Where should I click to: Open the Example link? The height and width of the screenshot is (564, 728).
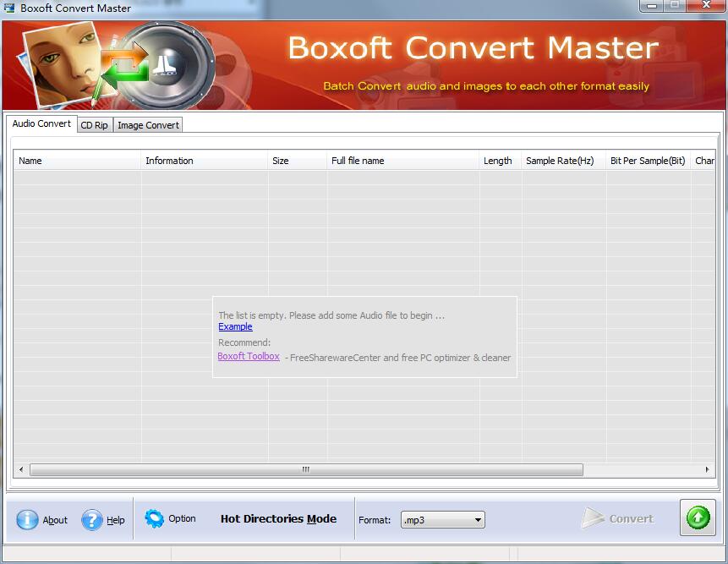pyautogui.click(x=235, y=326)
